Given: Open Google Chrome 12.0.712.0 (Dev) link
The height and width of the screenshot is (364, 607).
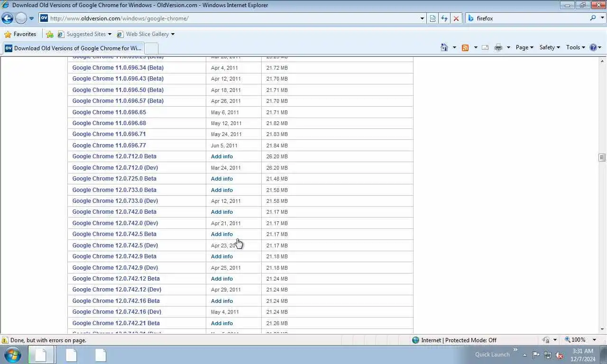Looking at the screenshot, I should tap(115, 168).
